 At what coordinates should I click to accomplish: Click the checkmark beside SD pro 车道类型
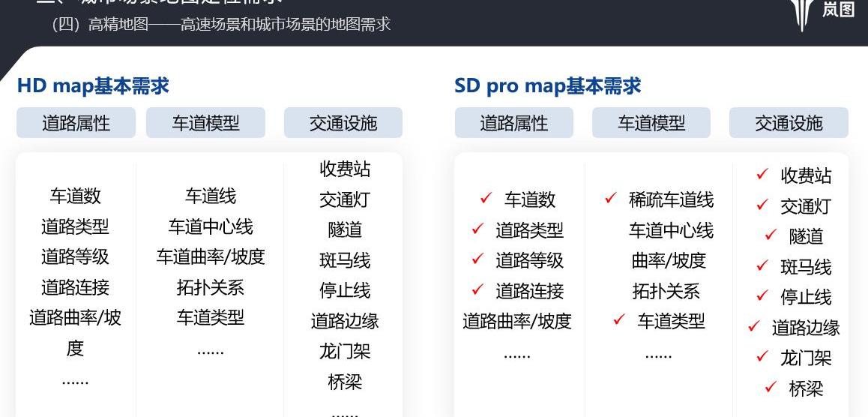coord(619,320)
